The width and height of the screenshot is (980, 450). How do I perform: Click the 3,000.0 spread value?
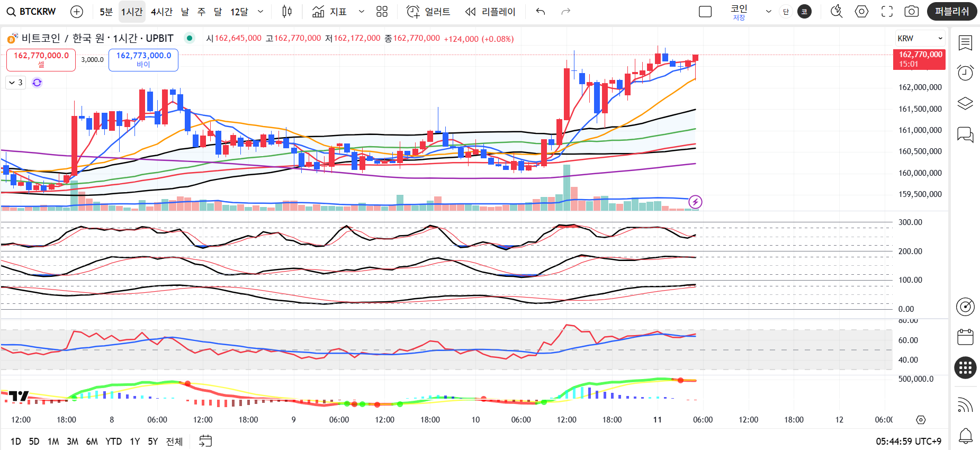pyautogui.click(x=92, y=60)
